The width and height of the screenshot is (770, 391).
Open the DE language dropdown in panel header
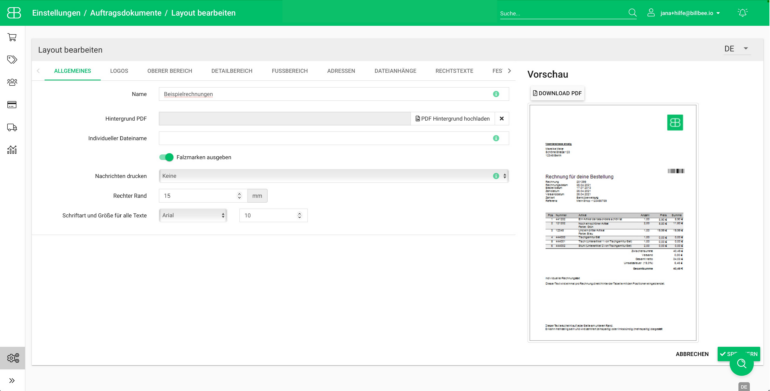tap(737, 49)
